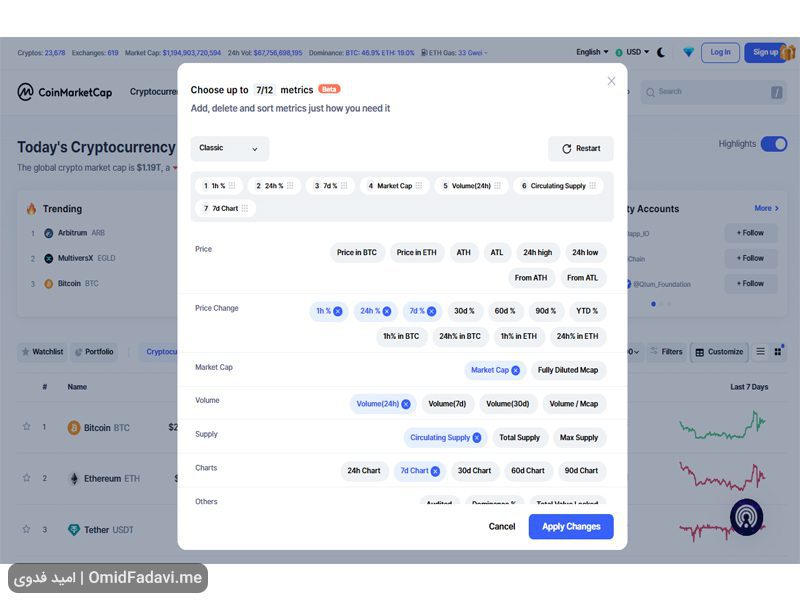
Task: Add the ATH metric
Action: click(463, 253)
